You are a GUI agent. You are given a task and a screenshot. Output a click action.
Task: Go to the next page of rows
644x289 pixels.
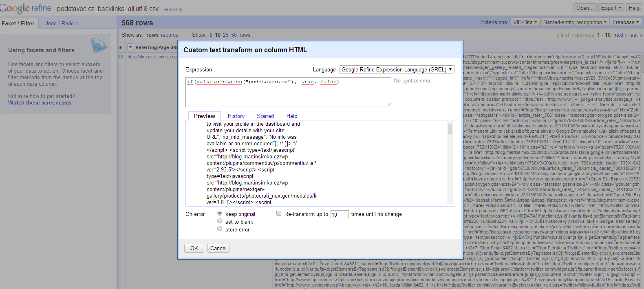(x=620, y=35)
